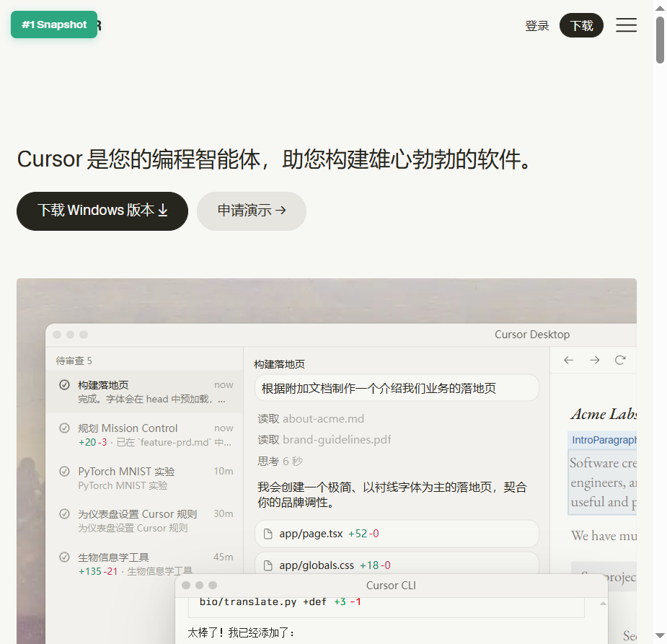
Task: Click the IntroParagraph tag in preview
Action: [x=602, y=440]
